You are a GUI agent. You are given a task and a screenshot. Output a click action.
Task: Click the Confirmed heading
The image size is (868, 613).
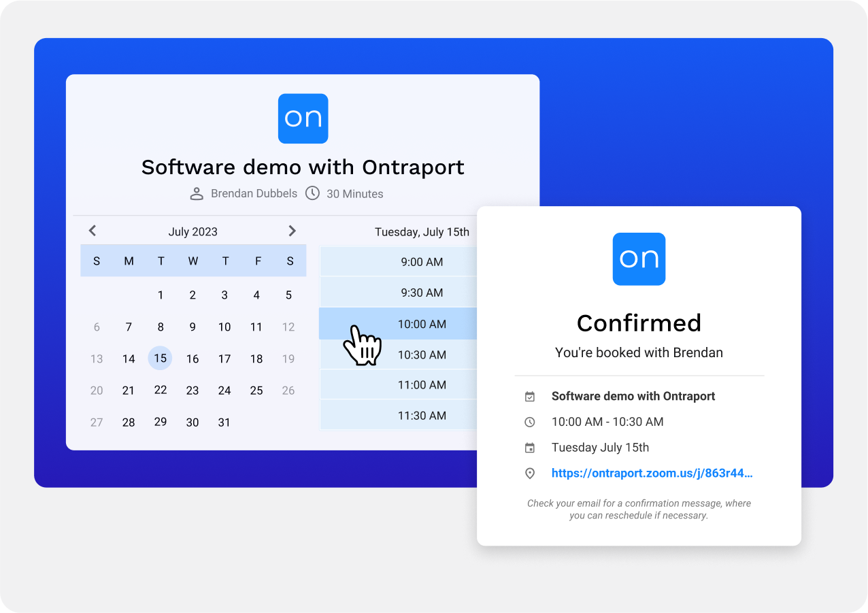click(639, 322)
